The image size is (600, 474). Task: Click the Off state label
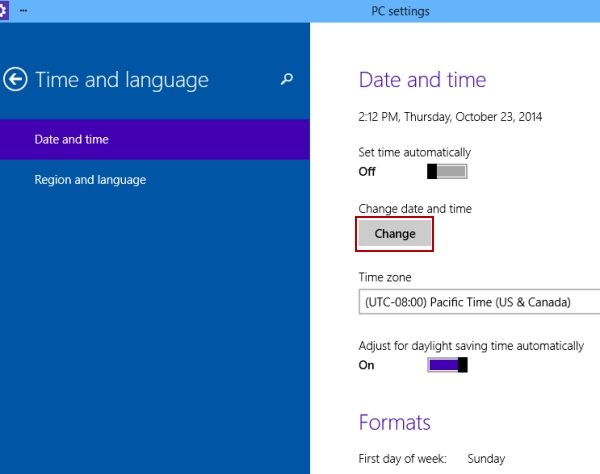pyautogui.click(x=367, y=171)
